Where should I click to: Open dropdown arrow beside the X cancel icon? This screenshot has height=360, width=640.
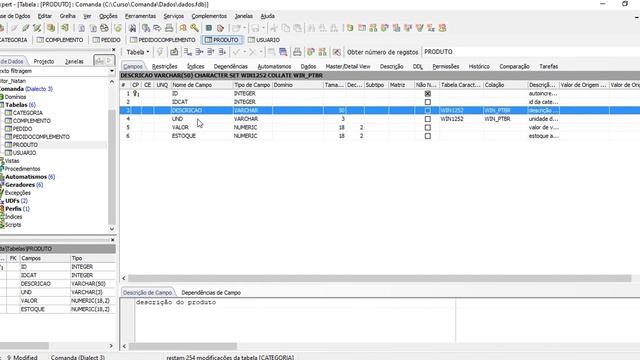(261, 52)
